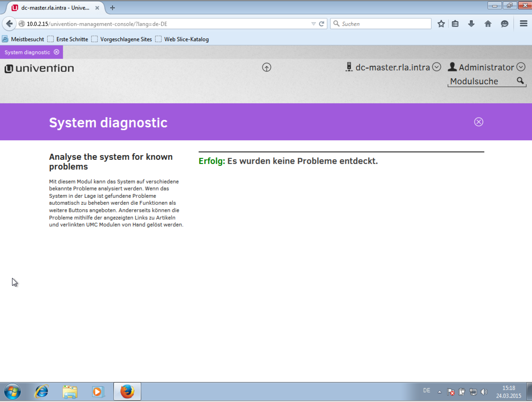Focus the Modulsuche search field
The image size is (532, 402).
coord(479,81)
